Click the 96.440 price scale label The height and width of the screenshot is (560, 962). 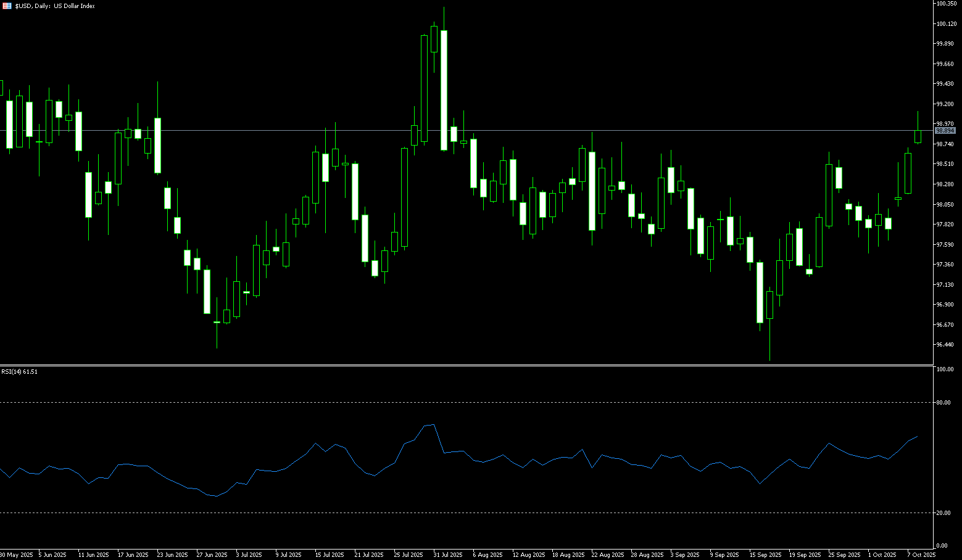(945, 345)
